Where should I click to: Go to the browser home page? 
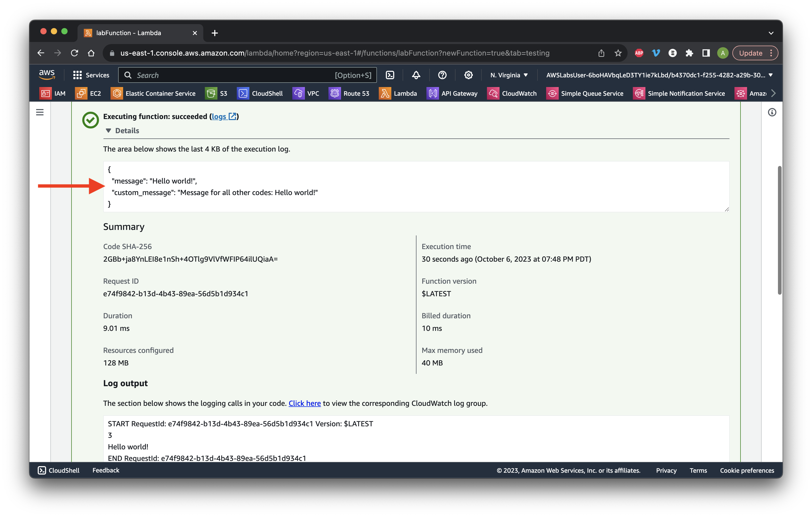tap(91, 53)
